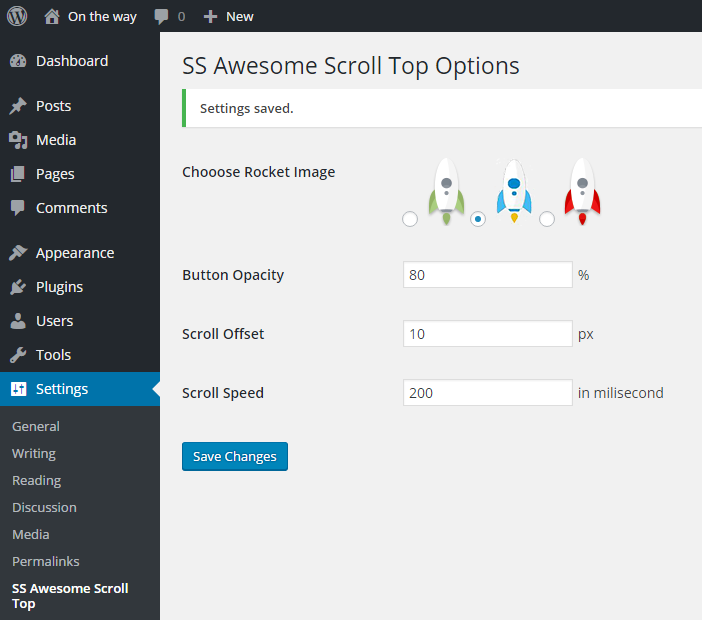
Task: Click the in milisecond unit text
Action: [621, 393]
